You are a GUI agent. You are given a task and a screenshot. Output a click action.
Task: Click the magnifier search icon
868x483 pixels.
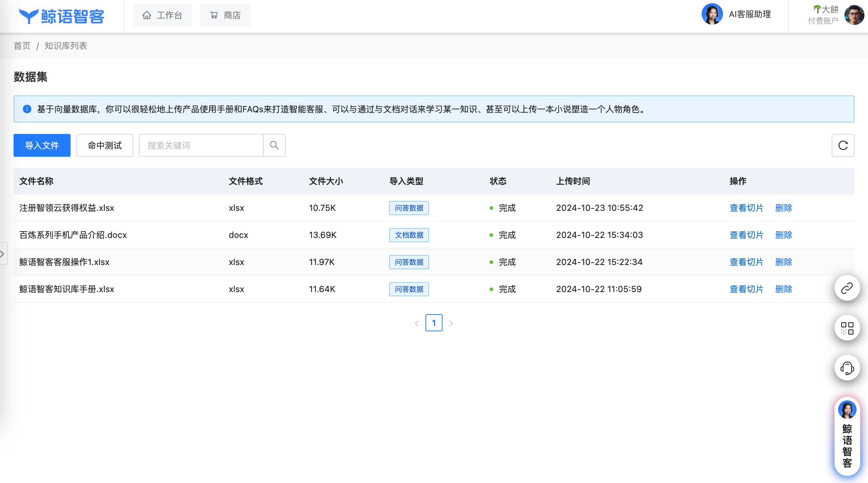tap(274, 145)
